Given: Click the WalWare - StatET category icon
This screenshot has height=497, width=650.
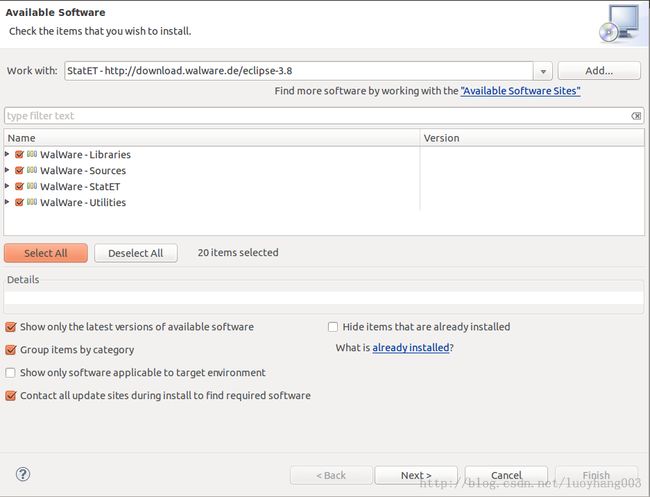Looking at the screenshot, I should click(32, 186).
